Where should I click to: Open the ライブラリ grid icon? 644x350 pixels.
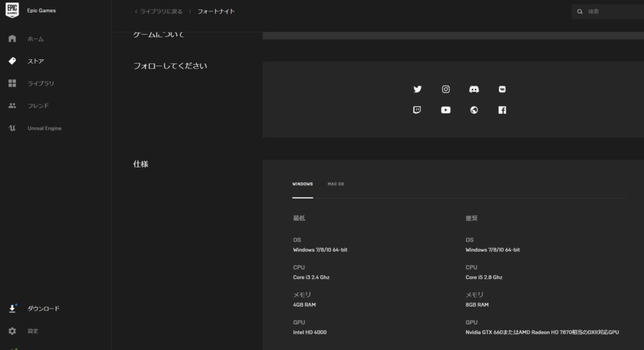tap(13, 83)
